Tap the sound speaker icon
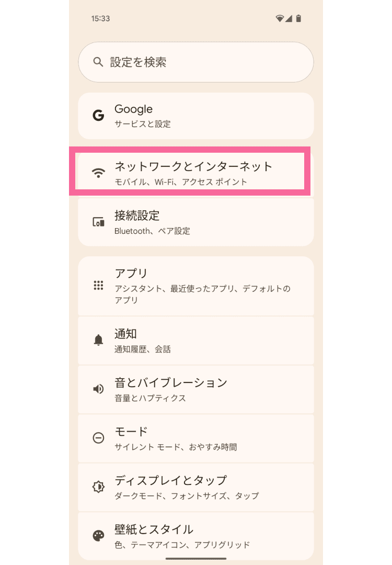Viewport: 392px width, 565px height. click(x=98, y=389)
